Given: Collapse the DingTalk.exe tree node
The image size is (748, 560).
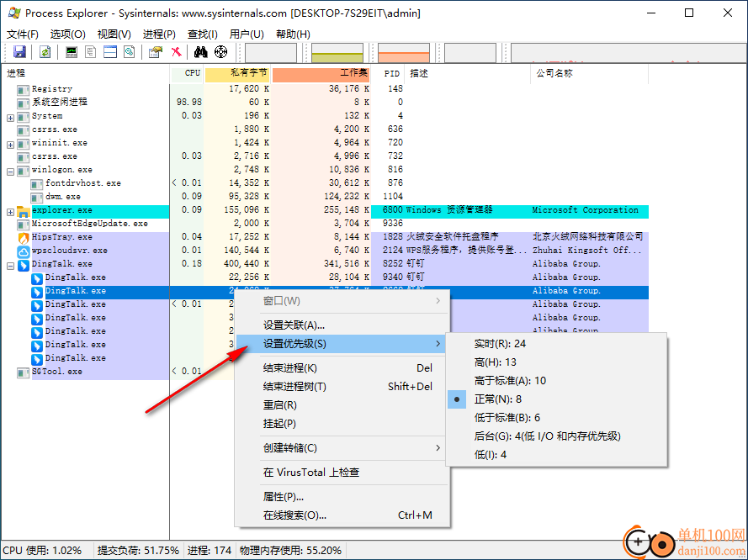Looking at the screenshot, I should tap(10, 266).
